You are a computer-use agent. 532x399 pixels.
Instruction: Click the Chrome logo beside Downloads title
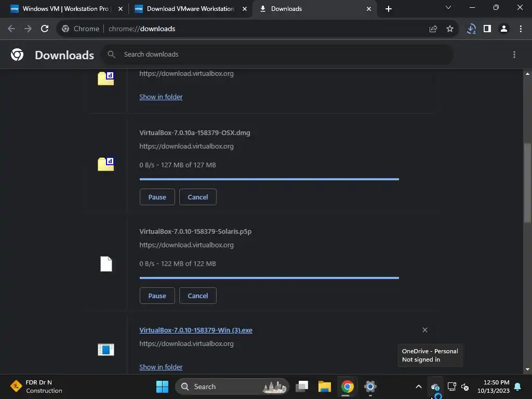[17, 55]
